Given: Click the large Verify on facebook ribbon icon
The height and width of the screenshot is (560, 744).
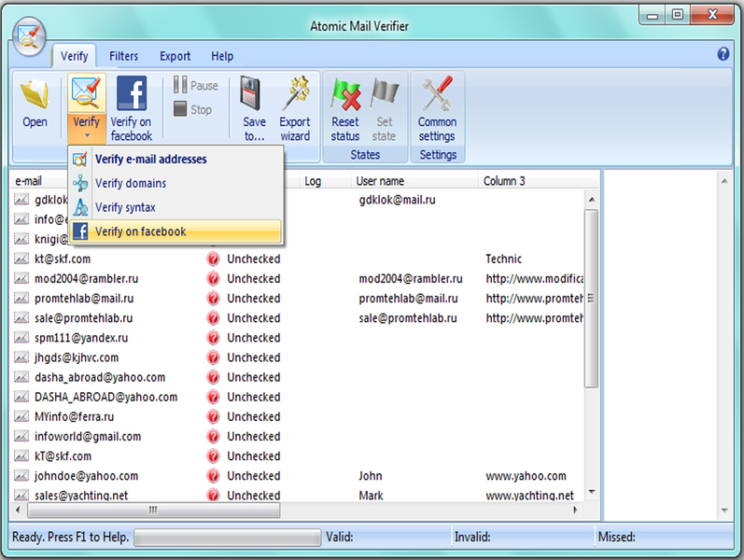Looking at the screenshot, I should pos(132,93).
